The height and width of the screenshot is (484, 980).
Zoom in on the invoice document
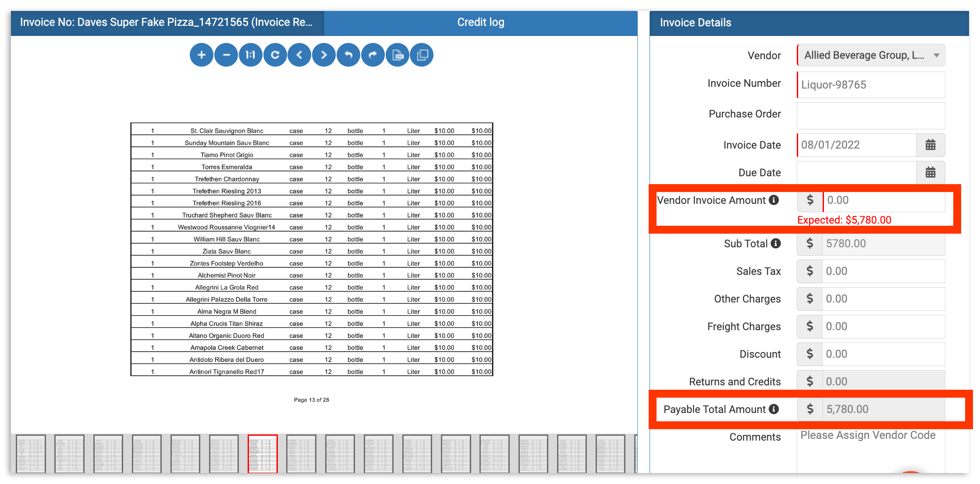(201, 54)
